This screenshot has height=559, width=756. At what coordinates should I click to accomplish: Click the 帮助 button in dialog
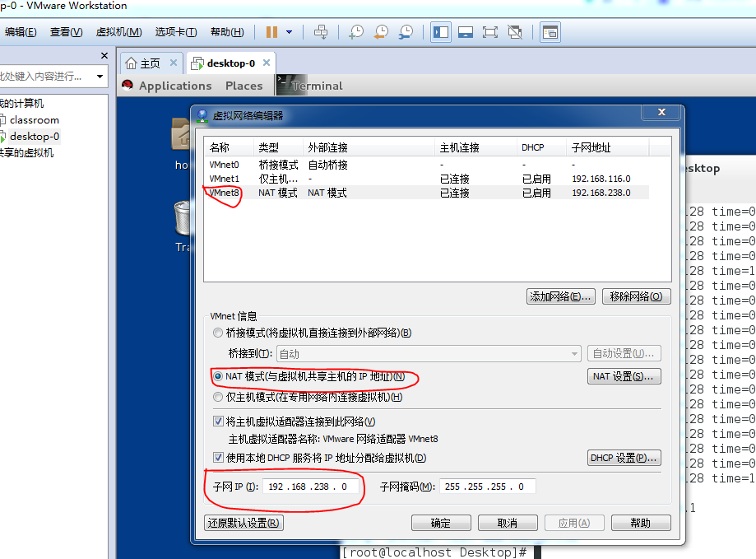pyautogui.click(x=641, y=523)
